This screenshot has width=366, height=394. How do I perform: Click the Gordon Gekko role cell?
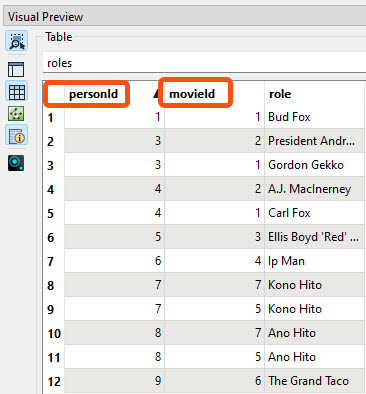314,165
